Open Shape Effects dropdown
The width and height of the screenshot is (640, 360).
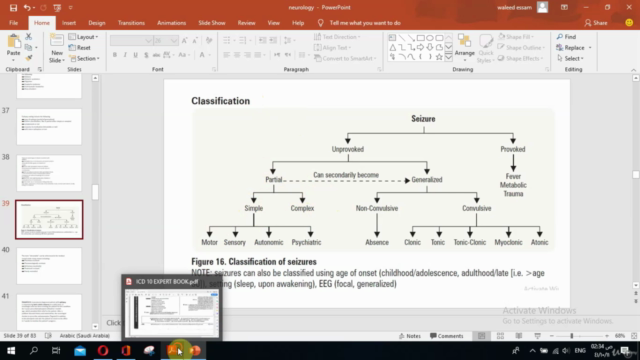[521, 58]
